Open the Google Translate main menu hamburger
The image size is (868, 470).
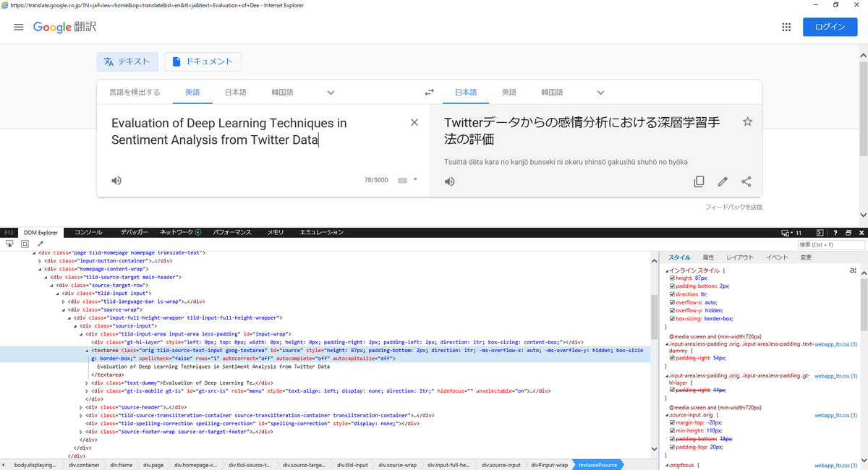click(19, 27)
